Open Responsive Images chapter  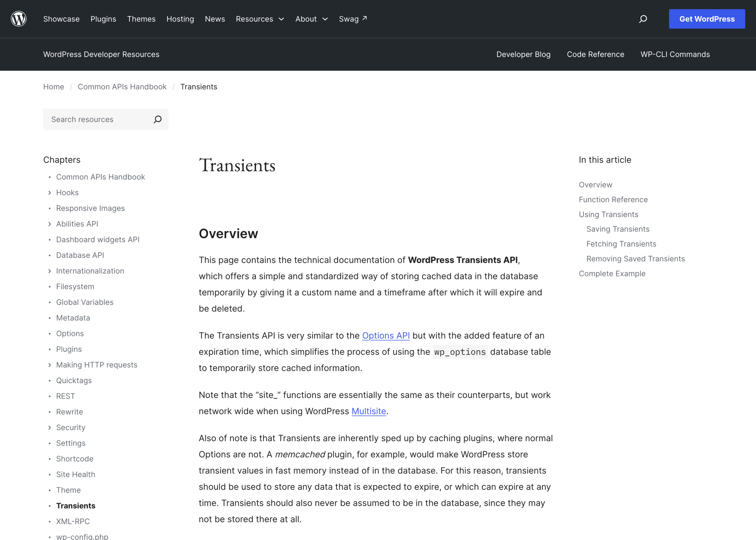(90, 208)
